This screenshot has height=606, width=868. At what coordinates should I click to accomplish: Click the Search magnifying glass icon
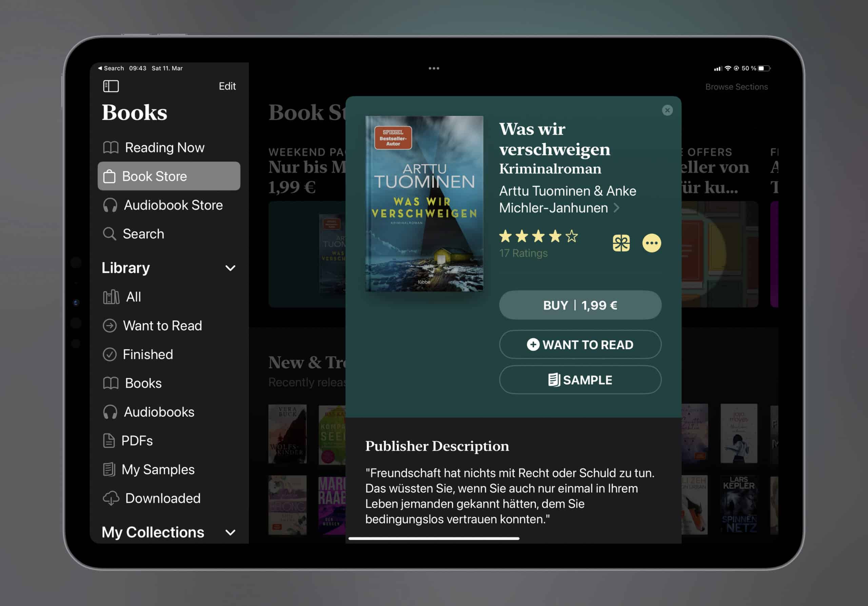pos(109,234)
